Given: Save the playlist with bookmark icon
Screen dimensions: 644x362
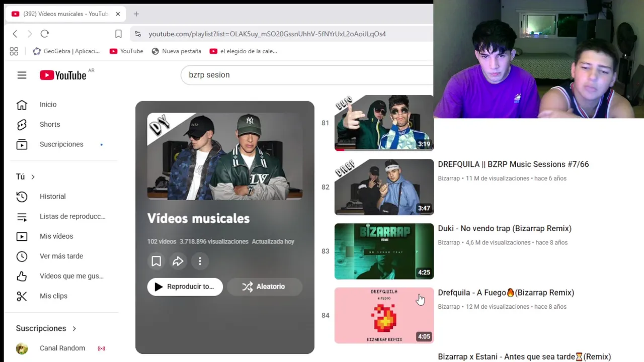Looking at the screenshot, I should pos(156,261).
